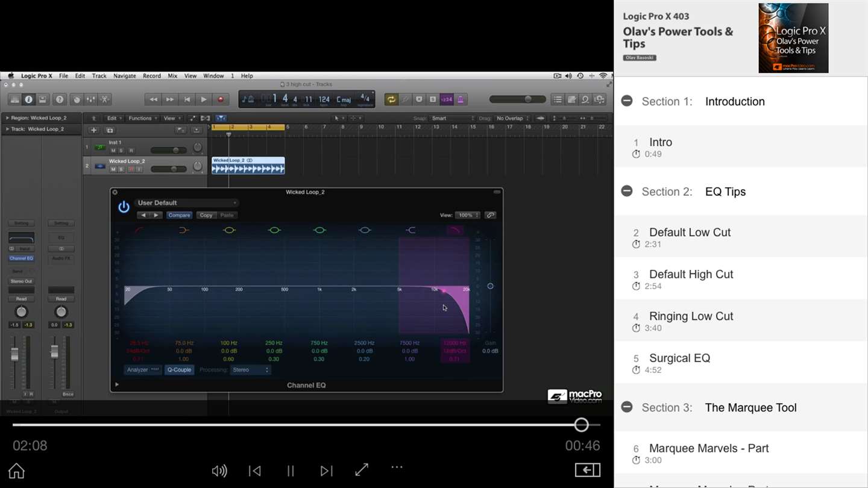Open the Snap Smart dropdown

(453, 119)
